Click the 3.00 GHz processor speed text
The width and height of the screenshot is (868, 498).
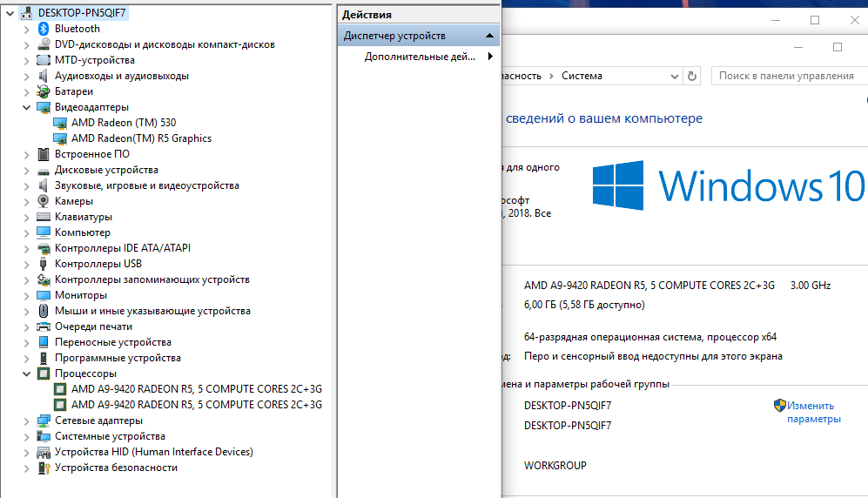click(x=811, y=286)
